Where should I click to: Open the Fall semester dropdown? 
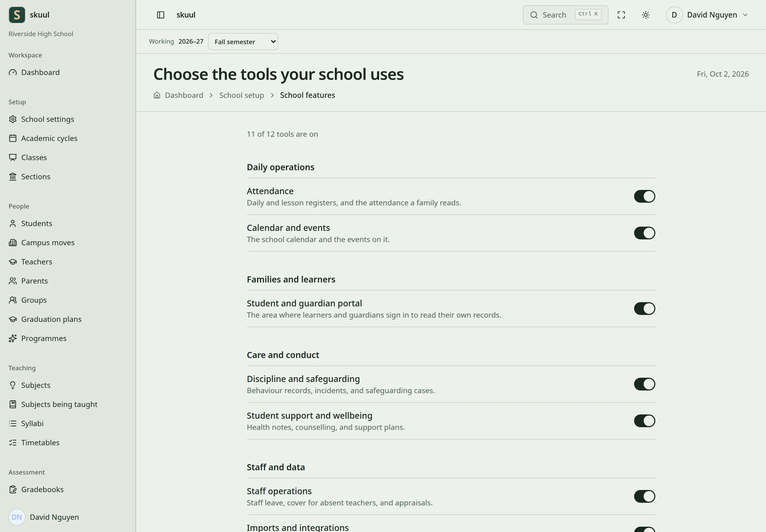coord(243,42)
